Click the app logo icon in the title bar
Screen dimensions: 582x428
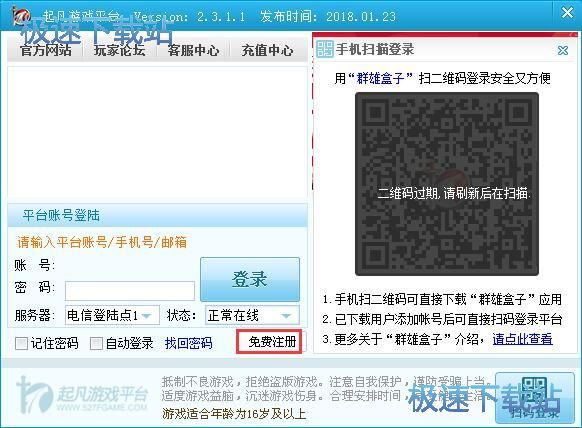[x=21, y=16]
